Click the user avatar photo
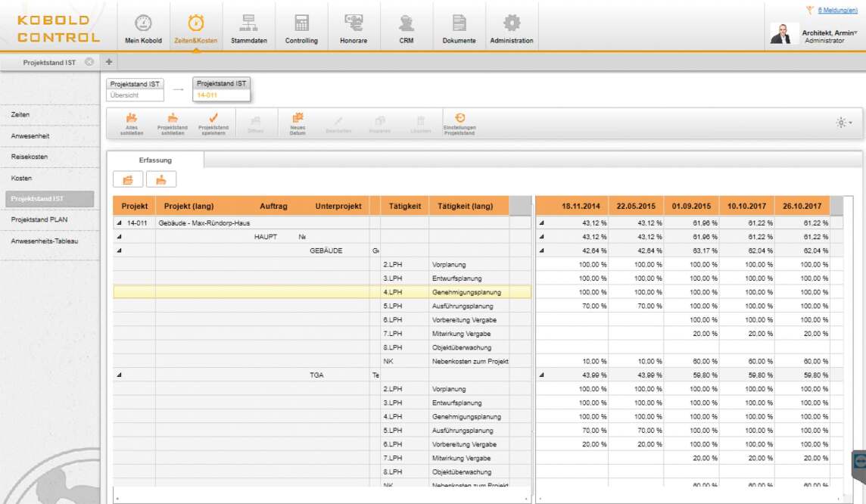The width and height of the screenshot is (866, 504). point(782,33)
